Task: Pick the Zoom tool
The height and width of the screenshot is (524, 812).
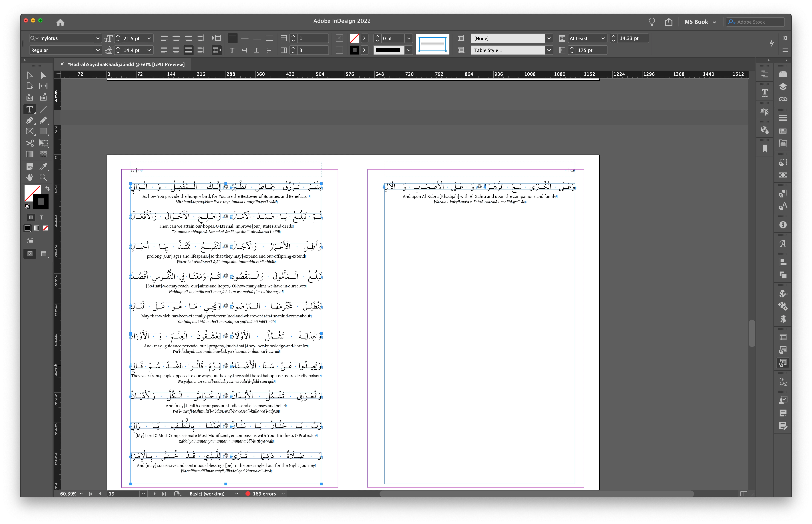Action: pos(43,177)
